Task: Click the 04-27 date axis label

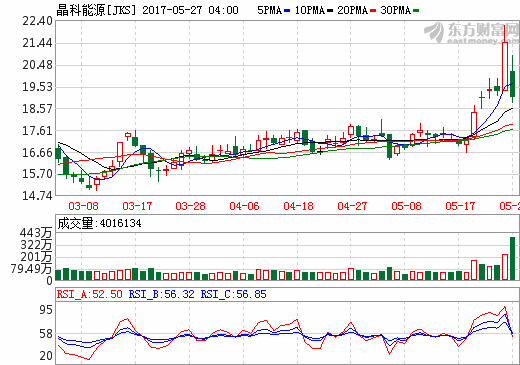Action: click(x=352, y=206)
